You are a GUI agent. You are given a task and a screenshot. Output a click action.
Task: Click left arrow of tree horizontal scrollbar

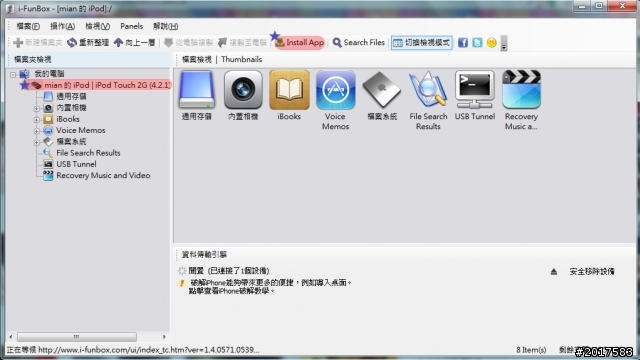pos(11,337)
